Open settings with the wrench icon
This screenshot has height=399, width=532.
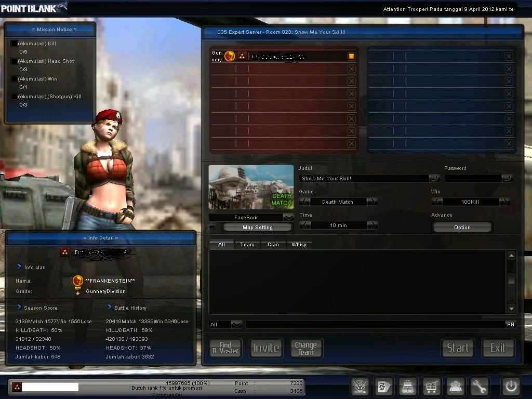[x=479, y=386]
